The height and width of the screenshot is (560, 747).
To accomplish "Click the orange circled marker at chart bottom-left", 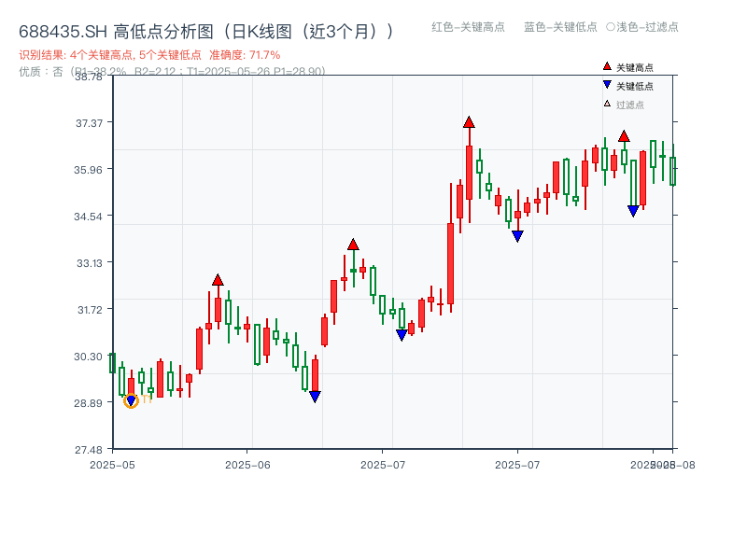I will coord(132,399).
